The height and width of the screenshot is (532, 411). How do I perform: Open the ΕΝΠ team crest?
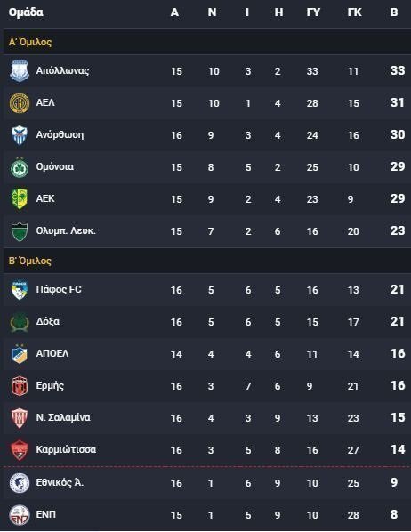(x=20, y=515)
